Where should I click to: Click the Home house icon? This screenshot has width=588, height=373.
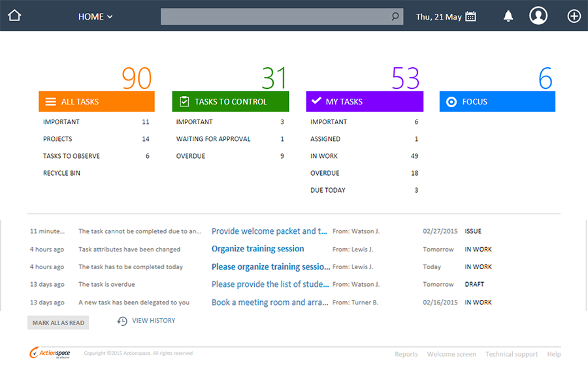[x=14, y=16]
